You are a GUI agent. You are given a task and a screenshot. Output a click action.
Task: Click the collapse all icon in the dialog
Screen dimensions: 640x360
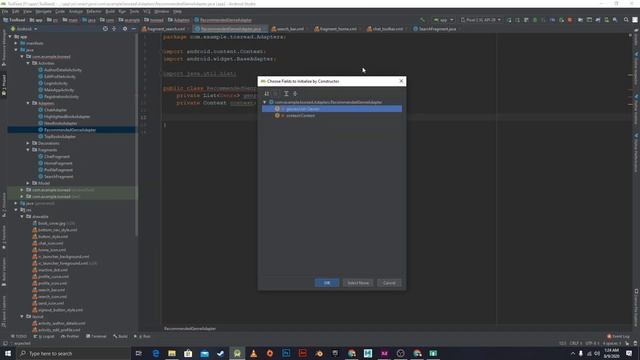295,93
